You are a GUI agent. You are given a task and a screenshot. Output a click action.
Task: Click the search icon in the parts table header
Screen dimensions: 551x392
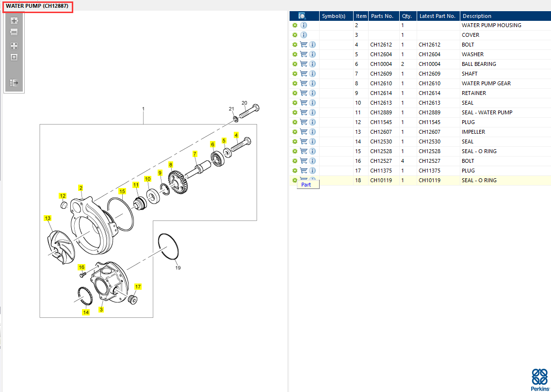pyautogui.click(x=302, y=16)
